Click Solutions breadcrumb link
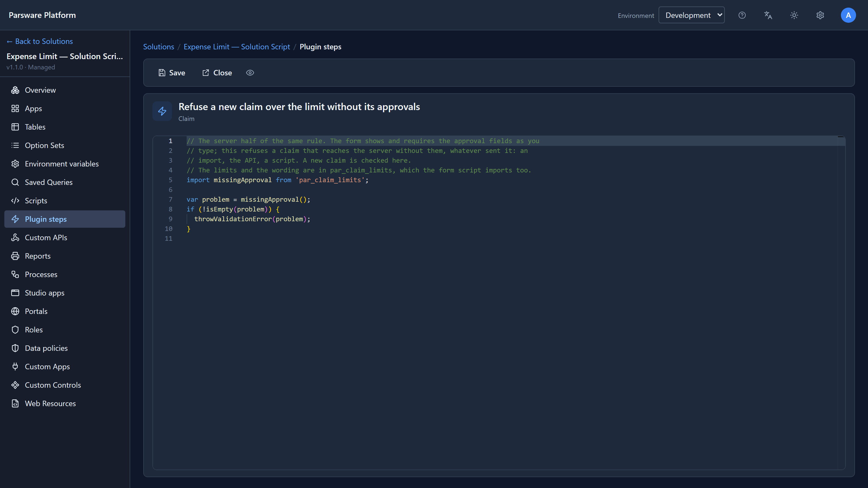Viewport: 868px width, 488px height. point(159,47)
